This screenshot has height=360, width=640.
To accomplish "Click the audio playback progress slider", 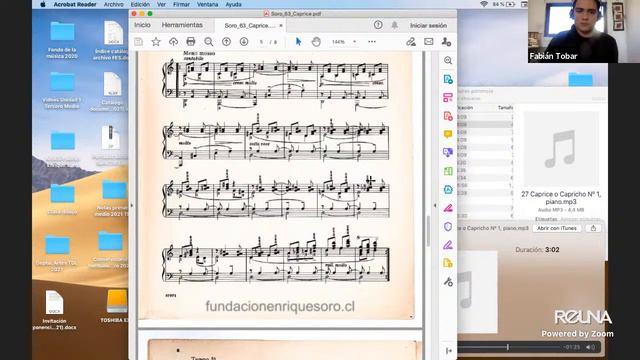I will point(507,347).
